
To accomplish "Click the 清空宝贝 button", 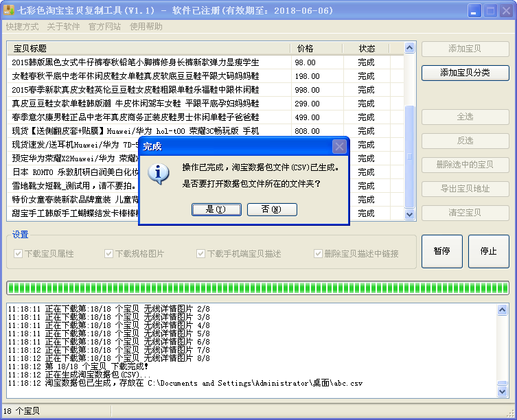I will tap(466, 213).
